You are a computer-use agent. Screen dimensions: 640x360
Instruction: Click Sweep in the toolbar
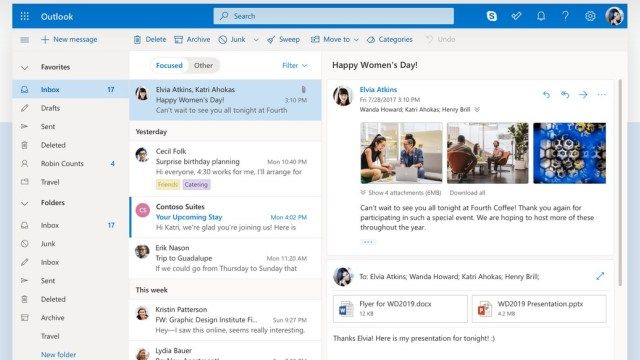[x=284, y=40]
